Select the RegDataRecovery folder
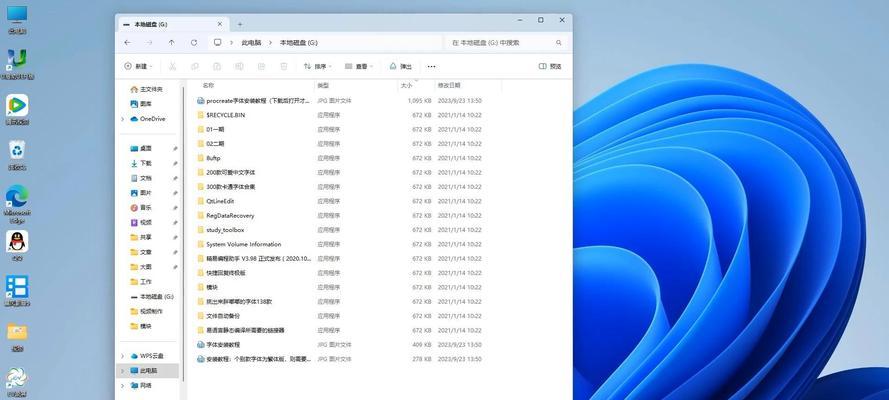Screen dimensions: 889x400 [225, 215]
